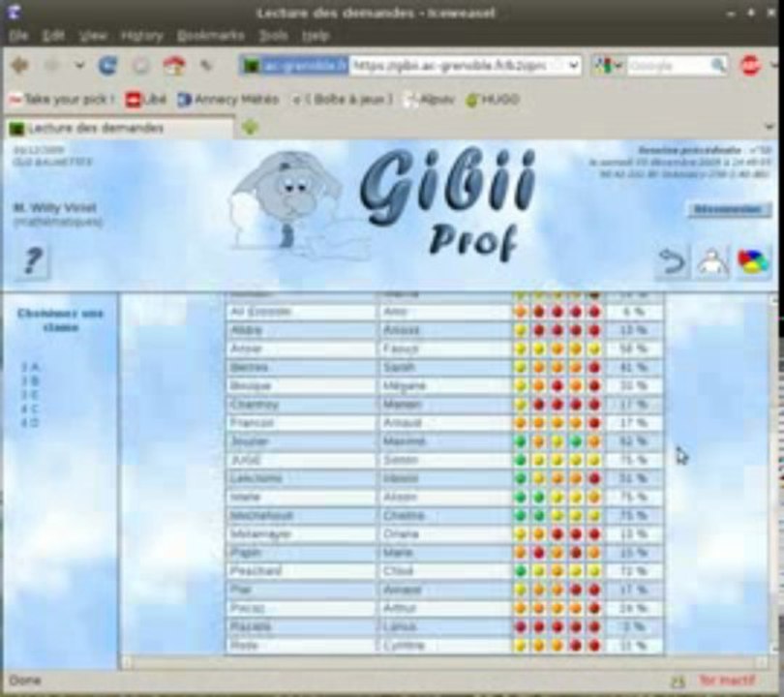Open the back history dropdown arrow
Viewport: 784px width, 697px height.
tap(79, 66)
